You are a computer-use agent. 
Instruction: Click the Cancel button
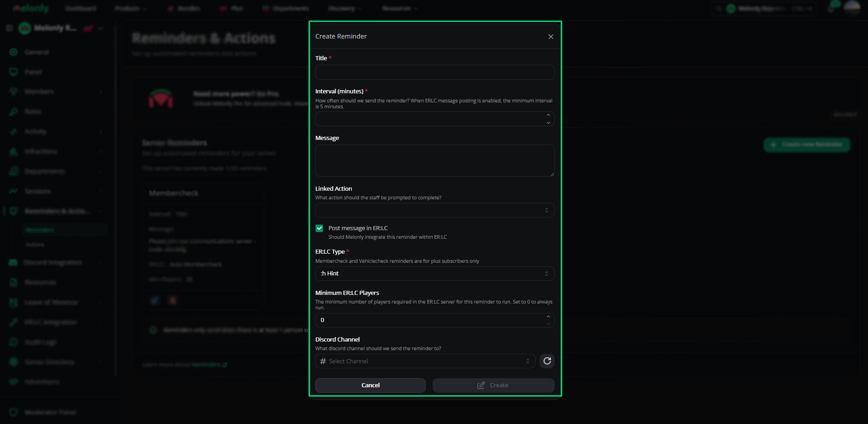[x=370, y=385]
